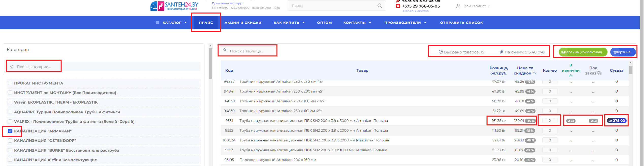Check the КАНАЛИЗАЦИЯ "BURKE" Восстановитель раструба checkbox

point(10,150)
